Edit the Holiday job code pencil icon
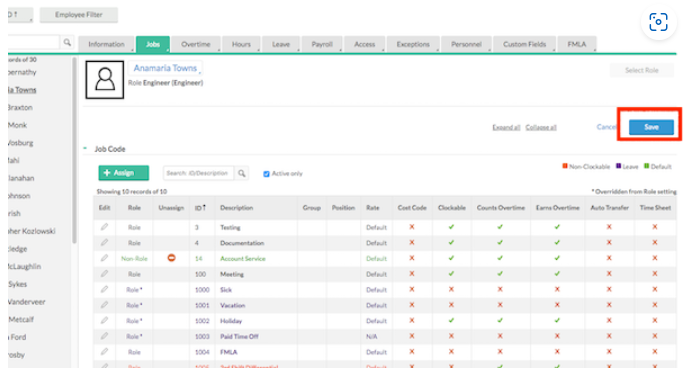 pyautogui.click(x=104, y=320)
